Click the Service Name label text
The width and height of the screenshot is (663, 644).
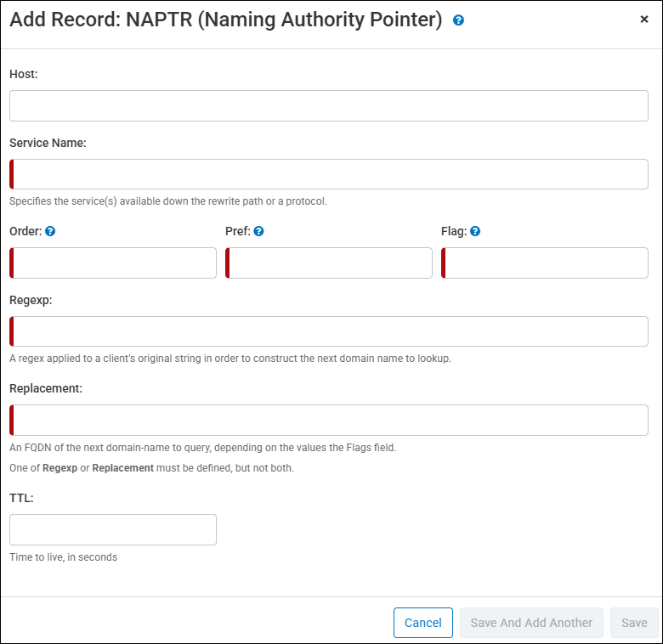(48, 143)
